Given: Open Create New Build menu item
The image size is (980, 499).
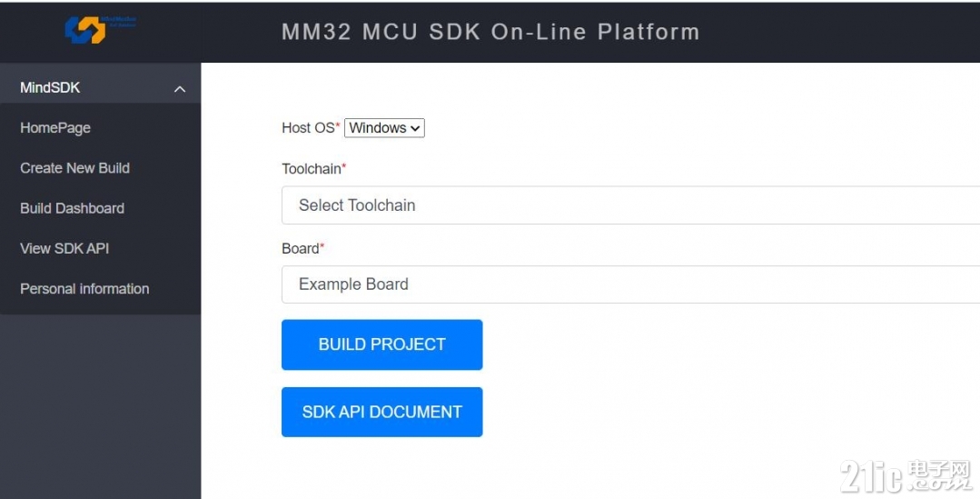Looking at the screenshot, I should [x=75, y=168].
